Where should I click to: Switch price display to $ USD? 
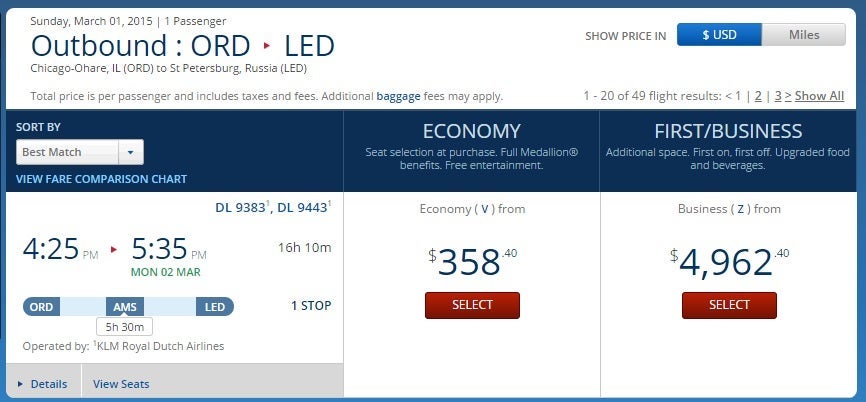pos(718,35)
